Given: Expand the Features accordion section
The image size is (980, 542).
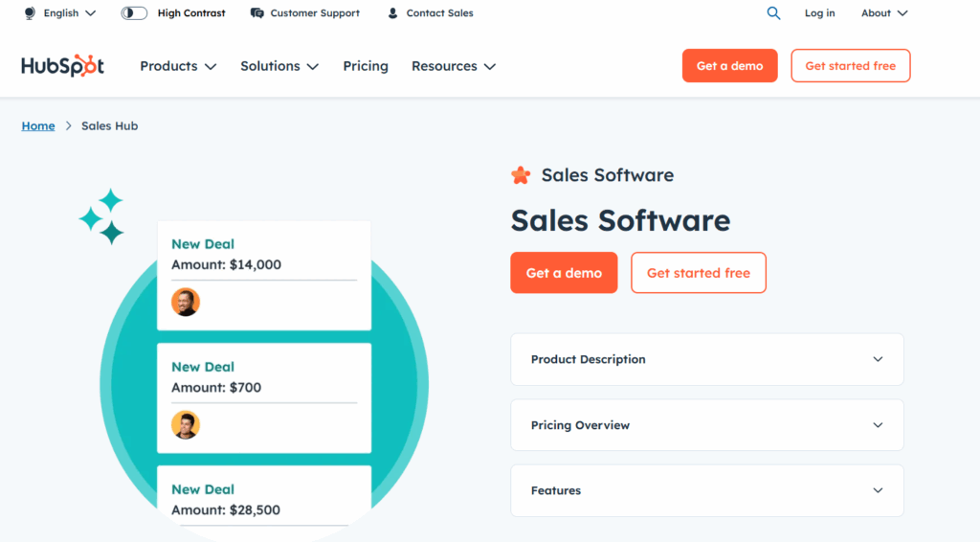Looking at the screenshot, I should [707, 490].
